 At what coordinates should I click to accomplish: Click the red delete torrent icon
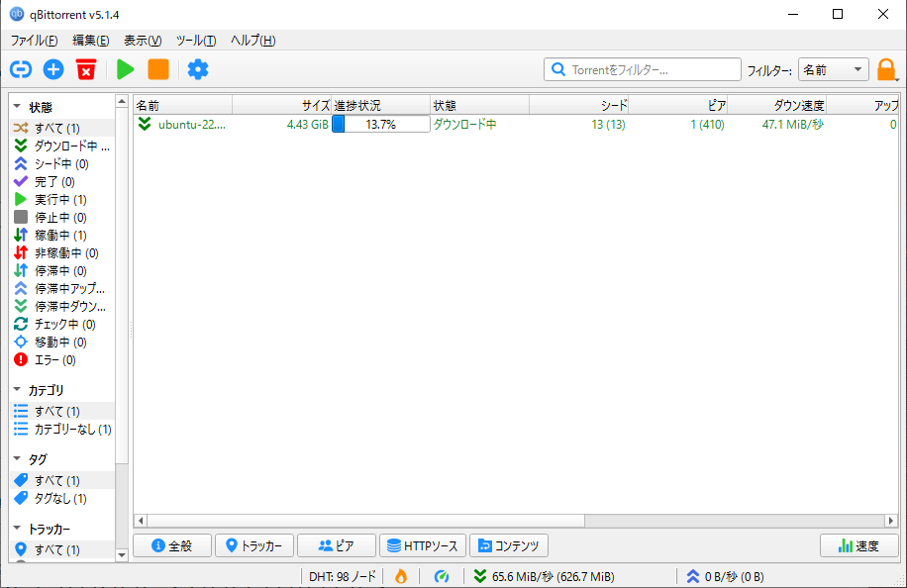point(86,69)
